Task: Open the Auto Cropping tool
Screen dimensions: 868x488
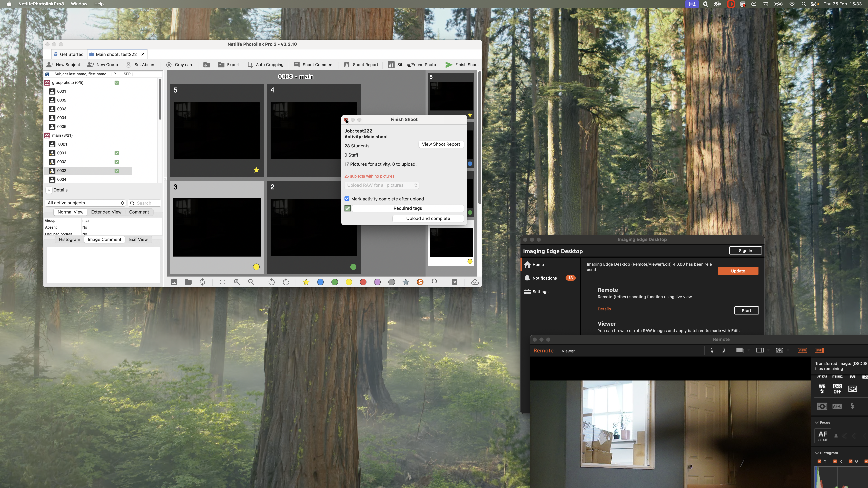Action: (x=265, y=65)
